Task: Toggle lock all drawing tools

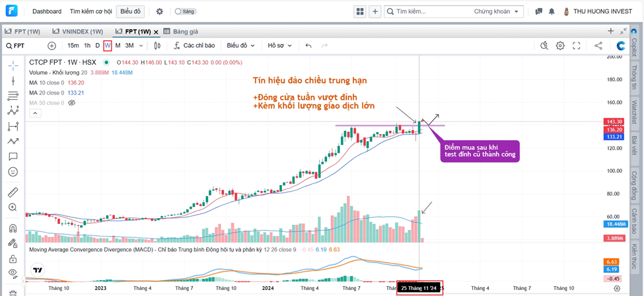Action: [13, 258]
